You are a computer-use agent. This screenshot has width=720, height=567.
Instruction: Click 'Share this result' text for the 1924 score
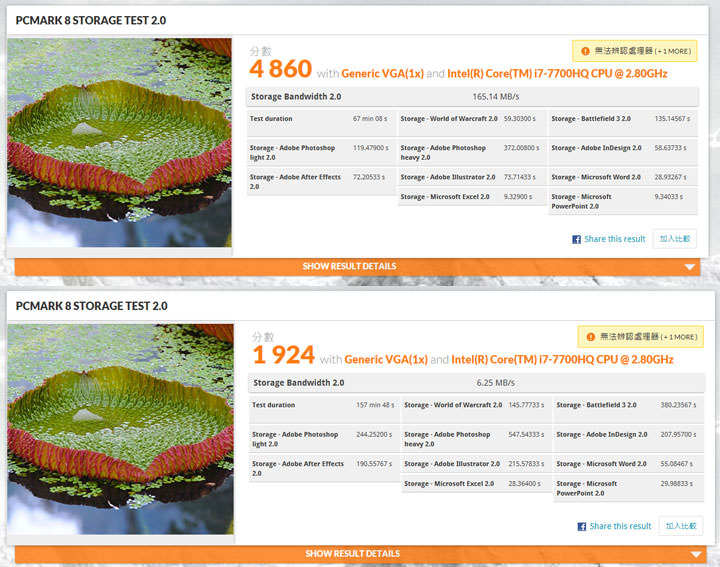(620, 527)
